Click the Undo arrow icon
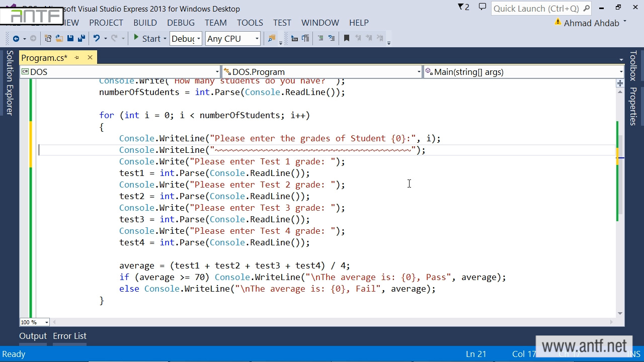644x362 pixels. [97, 39]
